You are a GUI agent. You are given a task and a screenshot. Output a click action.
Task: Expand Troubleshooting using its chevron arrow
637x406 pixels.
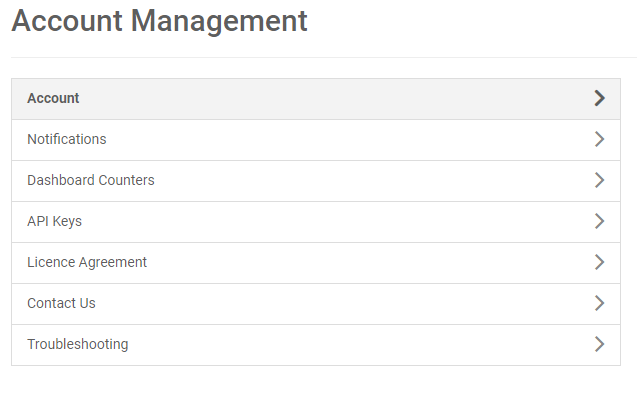pos(599,344)
